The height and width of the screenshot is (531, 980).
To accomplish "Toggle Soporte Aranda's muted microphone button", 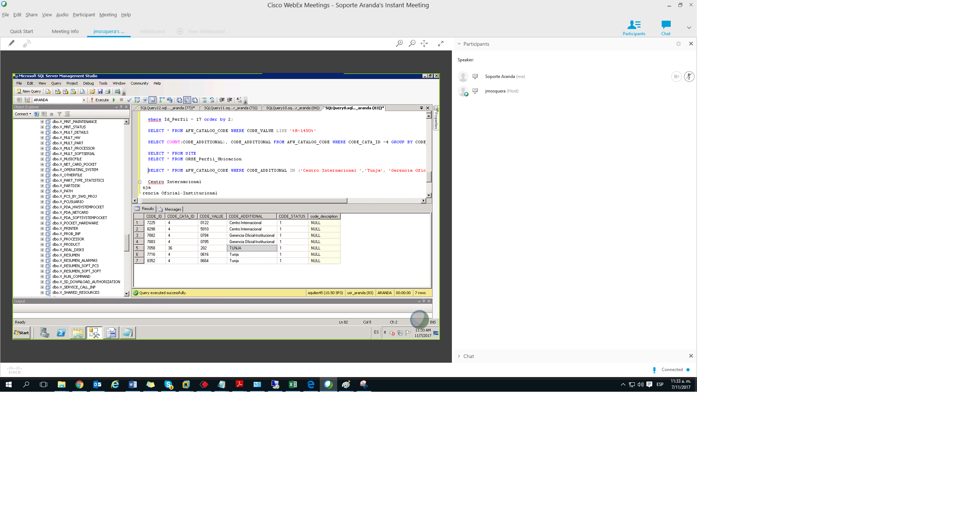I will [689, 77].
